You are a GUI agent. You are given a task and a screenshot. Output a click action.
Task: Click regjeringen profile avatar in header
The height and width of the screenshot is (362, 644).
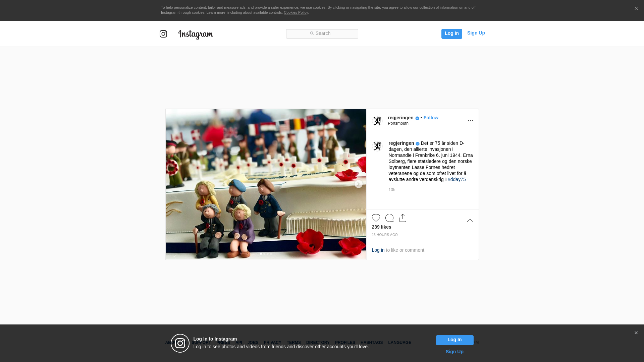pyautogui.click(x=377, y=121)
